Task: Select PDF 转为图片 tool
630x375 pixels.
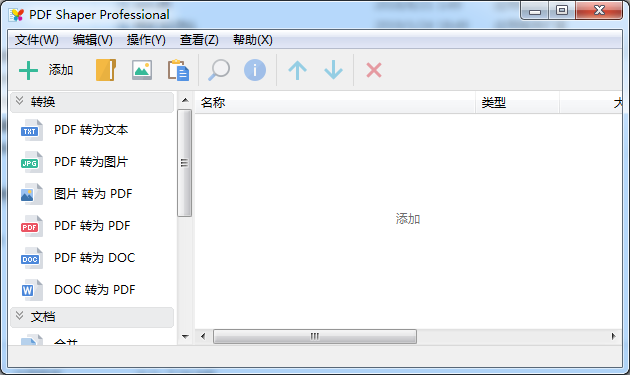Action: tap(91, 162)
